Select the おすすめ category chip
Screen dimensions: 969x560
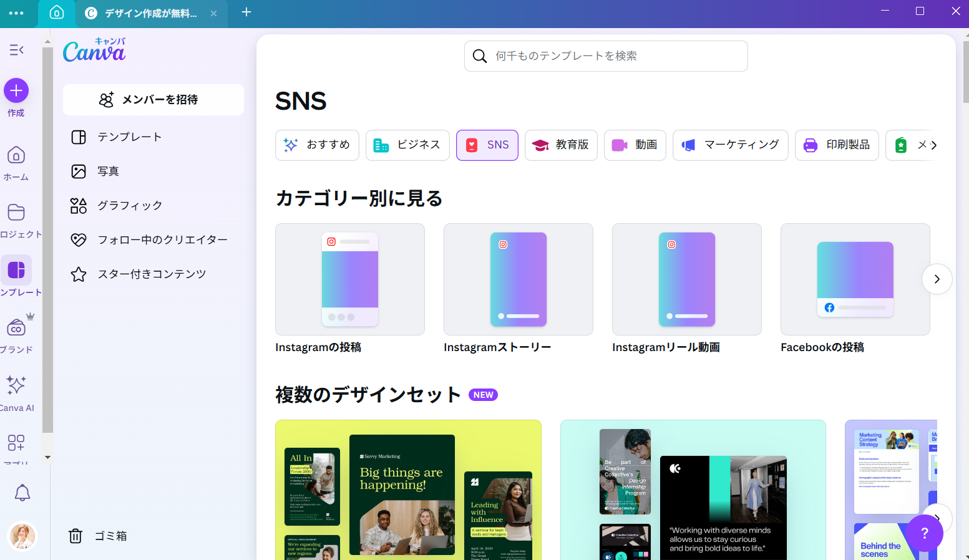coord(317,145)
